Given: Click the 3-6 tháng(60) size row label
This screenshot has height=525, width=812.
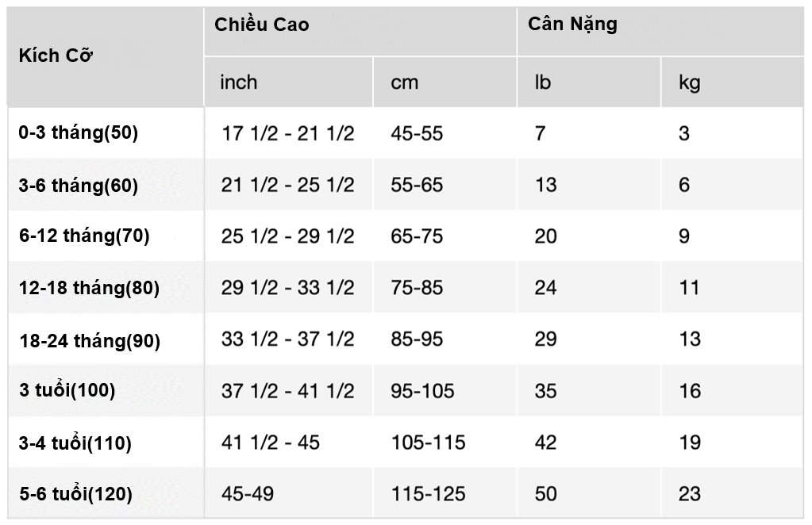Looking at the screenshot, I should click(x=79, y=186).
